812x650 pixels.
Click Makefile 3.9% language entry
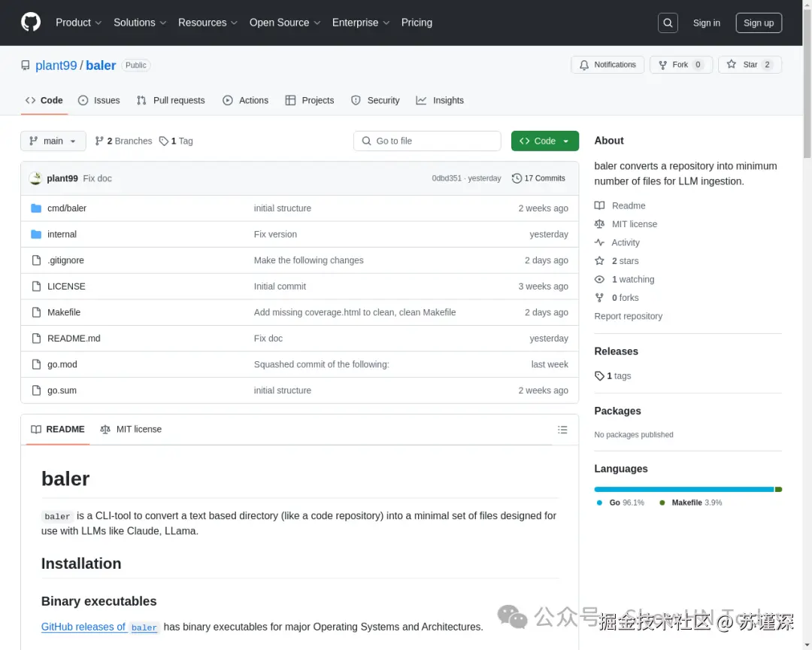tap(690, 503)
